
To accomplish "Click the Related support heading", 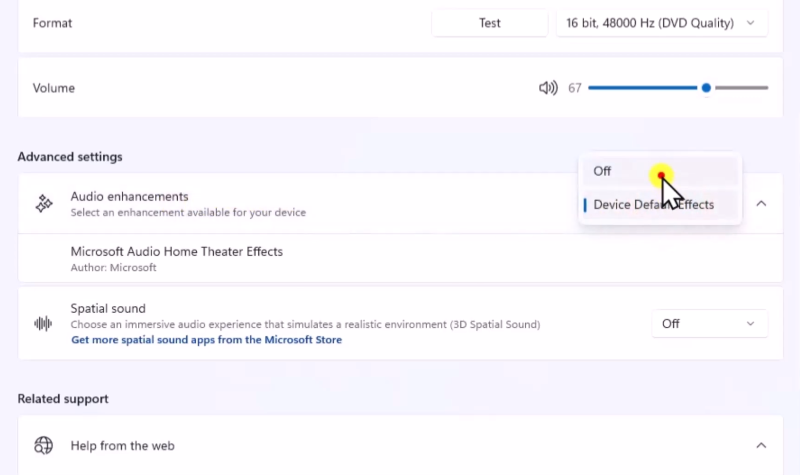I will click(63, 398).
